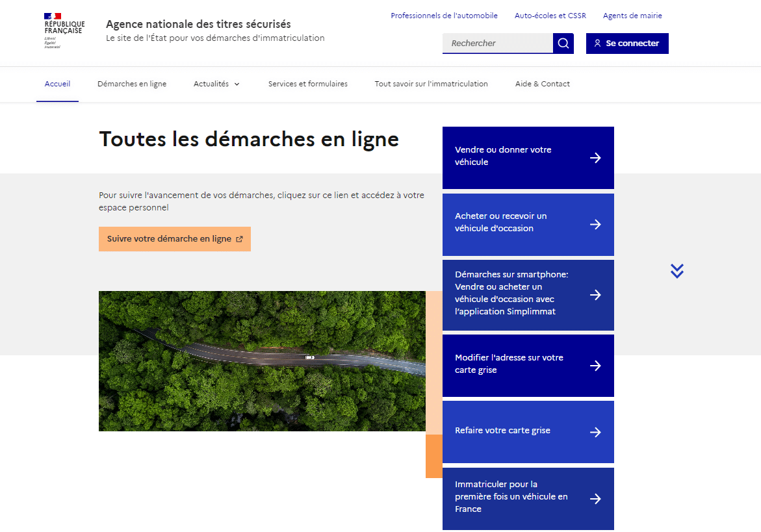This screenshot has height=532, width=761.
Task: Open the Actualités menu
Action: pos(216,84)
